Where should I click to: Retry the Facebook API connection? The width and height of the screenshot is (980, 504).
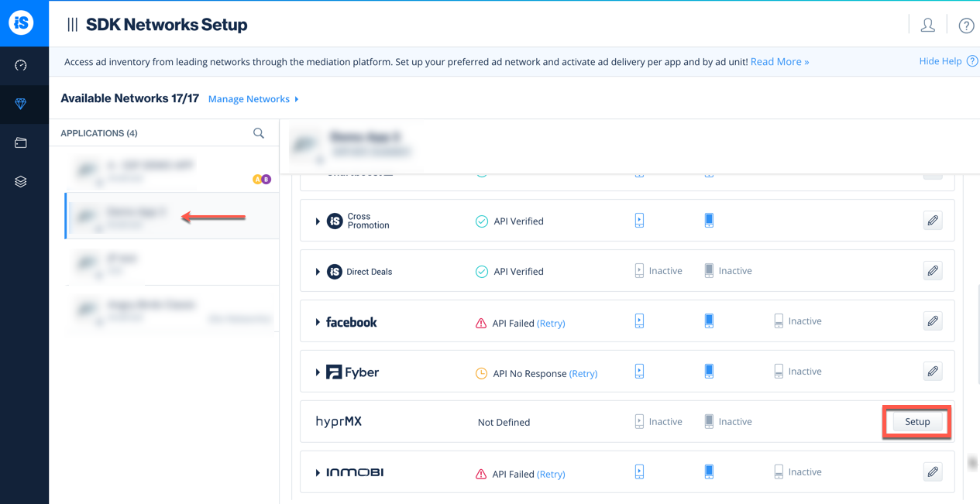click(551, 324)
